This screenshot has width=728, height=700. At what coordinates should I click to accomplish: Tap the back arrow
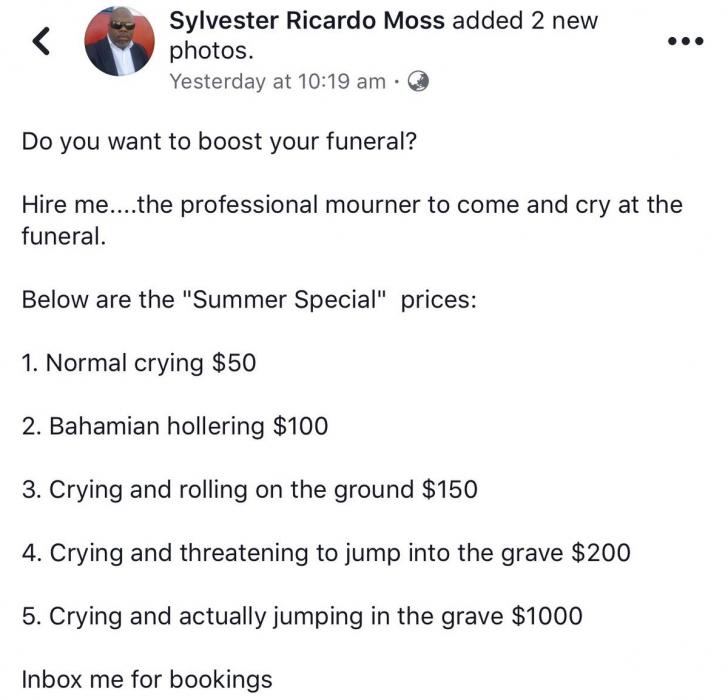[40, 42]
